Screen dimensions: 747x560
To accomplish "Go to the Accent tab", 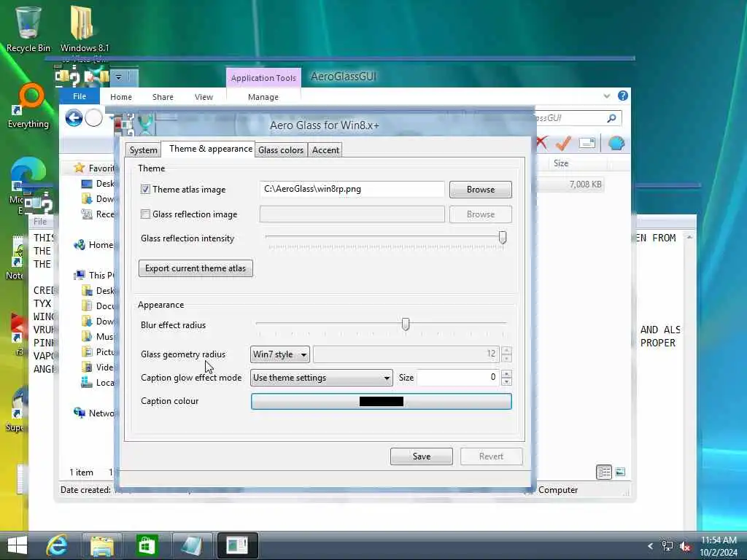I will click(x=325, y=150).
